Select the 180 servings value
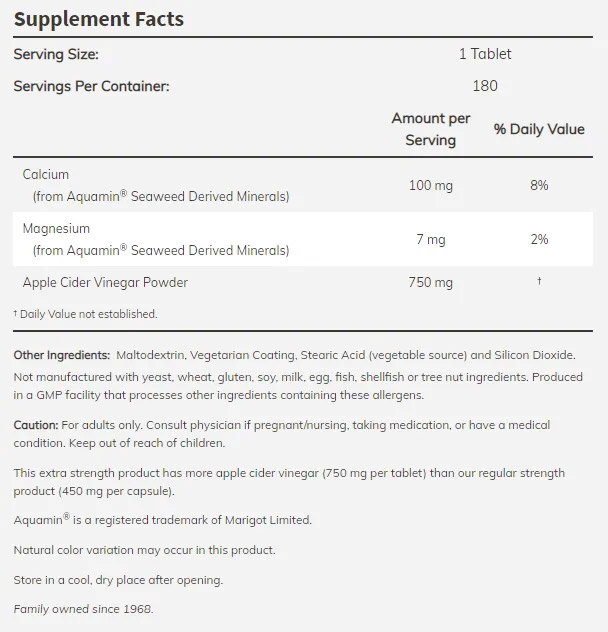This screenshot has height=632, width=608. click(484, 86)
